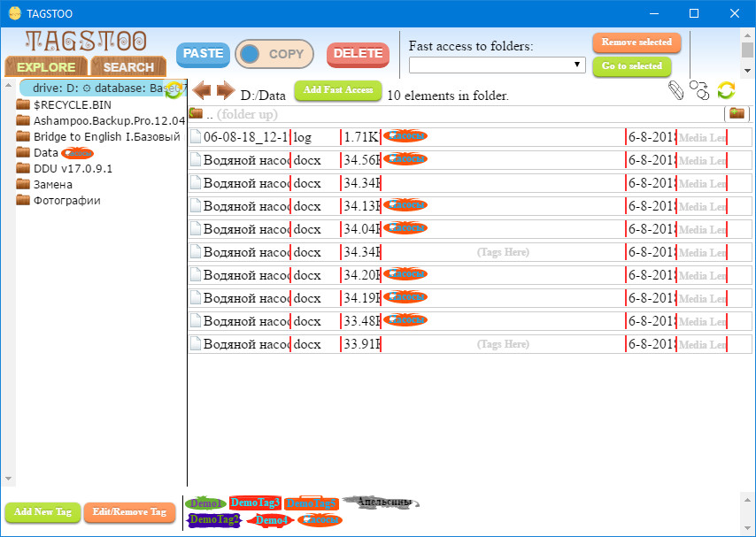Select the purple DemoTag2 tag
756x537 pixels.
point(213,520)
